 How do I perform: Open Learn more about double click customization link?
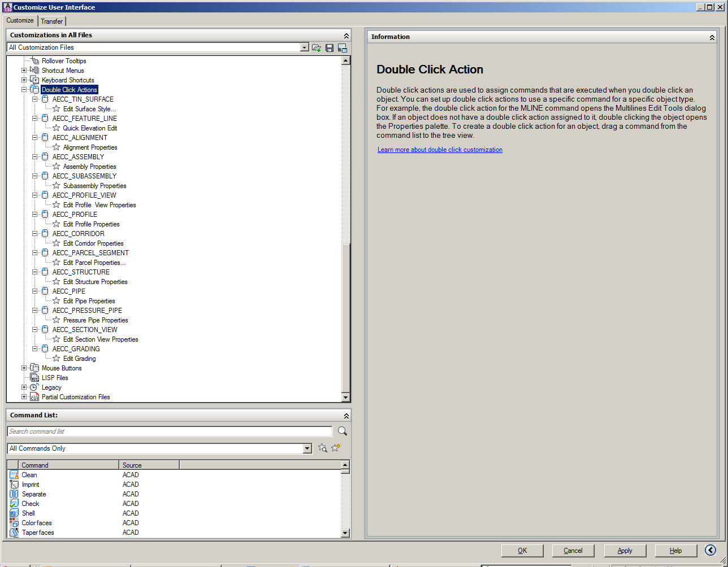pyautogui.click(x=440, y=150)
